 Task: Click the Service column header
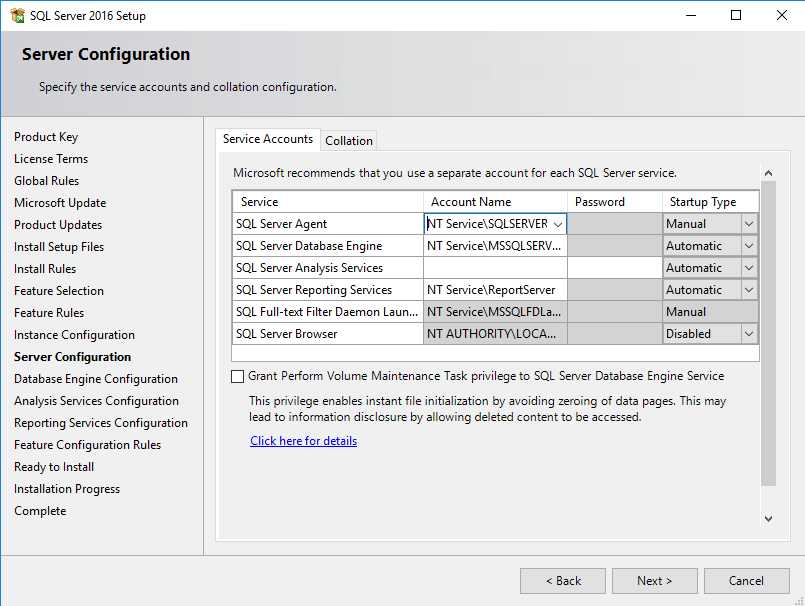328,202
